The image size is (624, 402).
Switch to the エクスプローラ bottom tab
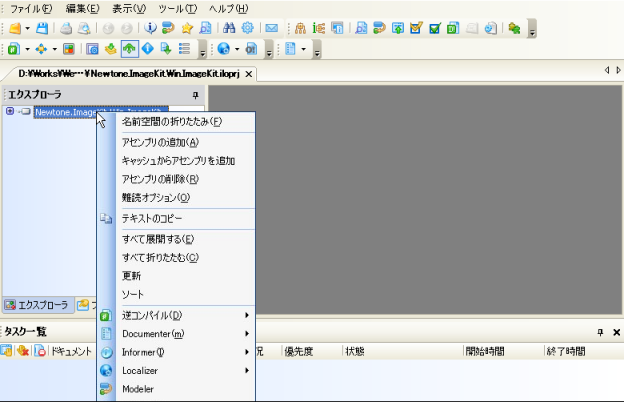click(x=37, y=305)
